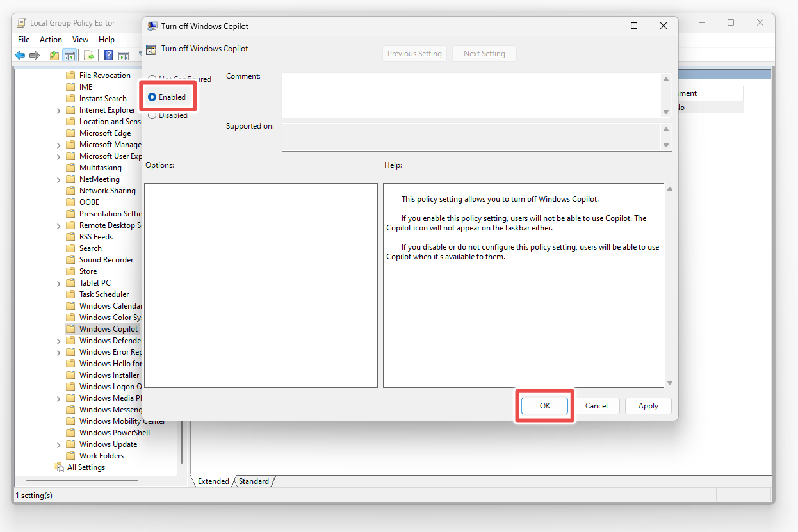Click the Previous Setting button
The image size is (798, 532).
tap(415, 54)
